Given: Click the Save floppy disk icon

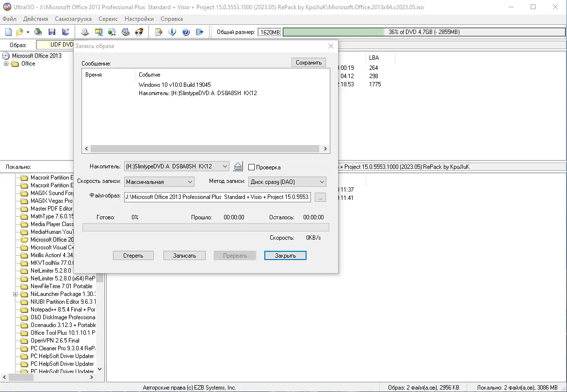Looking at the screenshot, I should click(x=52, y=32).
